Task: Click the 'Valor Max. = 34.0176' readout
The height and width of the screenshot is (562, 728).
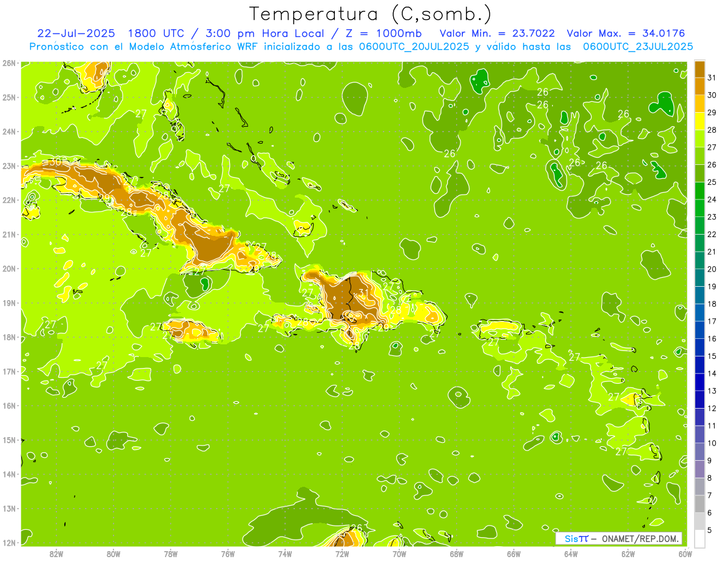Action: pyautogui.click(x=626, y=33)
